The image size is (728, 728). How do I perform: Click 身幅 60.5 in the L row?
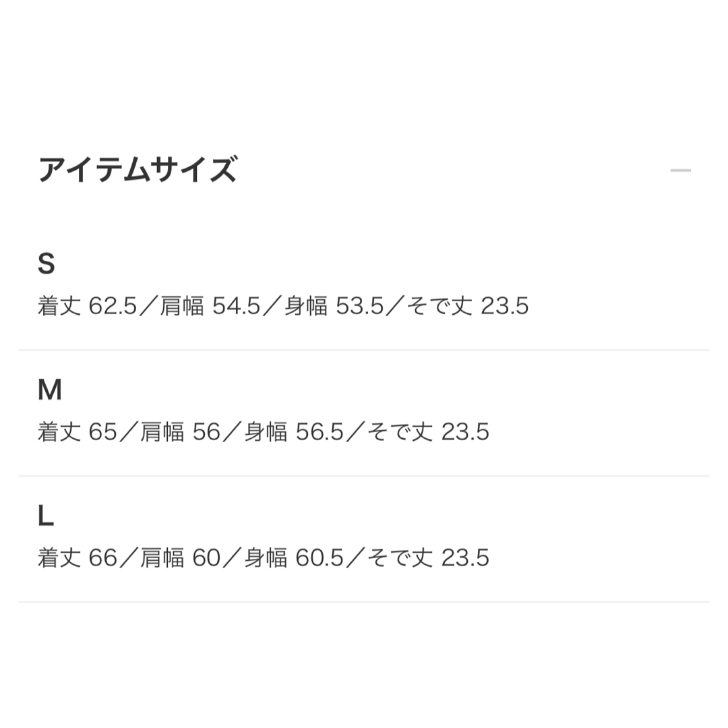[x=294, y=557]
